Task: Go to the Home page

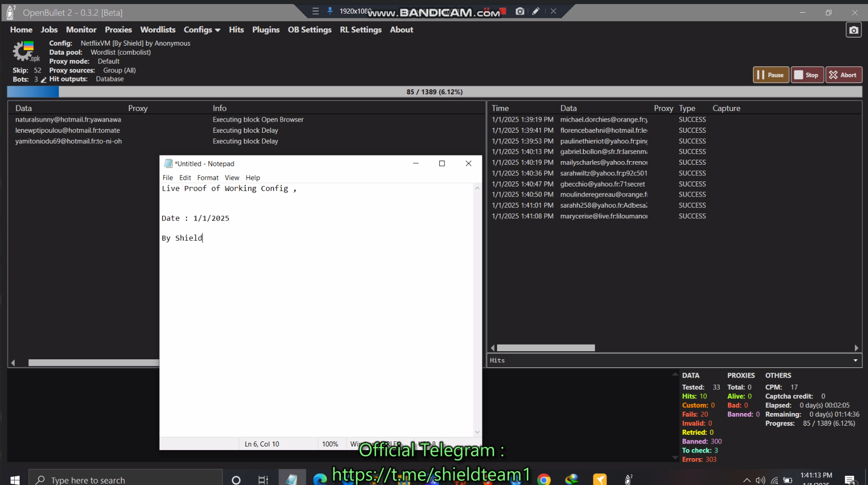Action: tap(21, 30)
